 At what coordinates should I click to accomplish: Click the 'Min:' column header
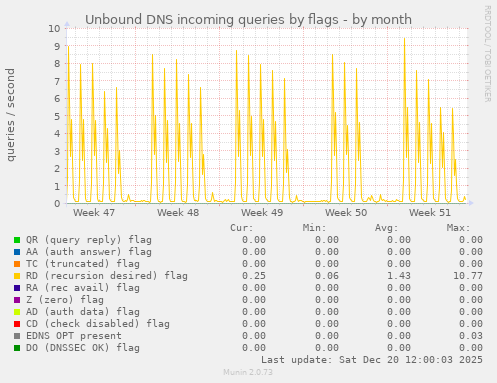tap(314, 228)
